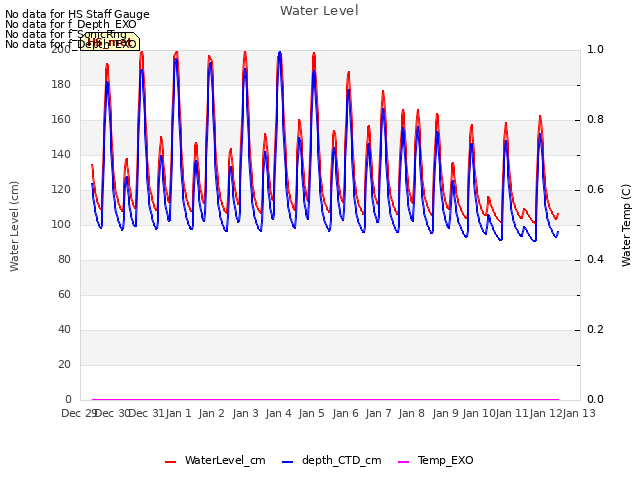Screen dimensions: 640x480
Task: Click the 180 left y-axis tick label
Action: pyautogui.click(x=61, y=84)
